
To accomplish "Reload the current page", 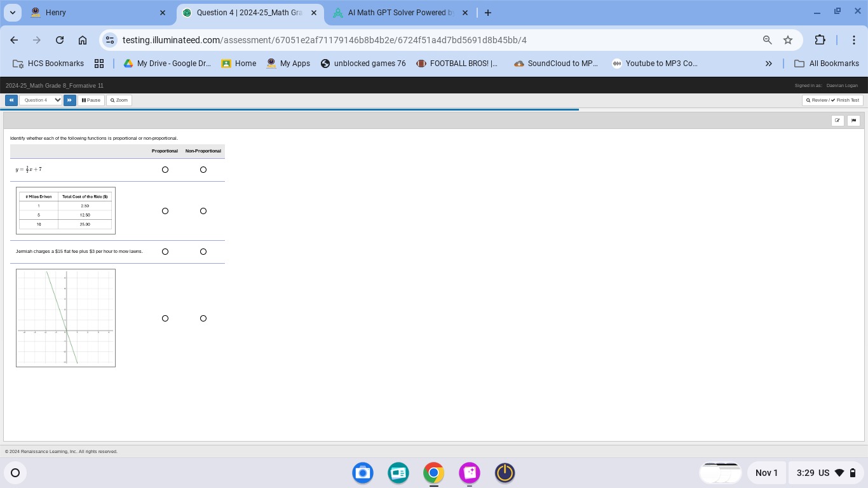I will click(60, 40).
